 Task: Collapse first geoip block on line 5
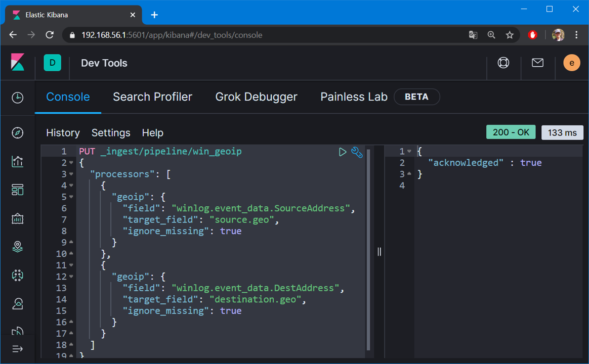tap(71, 197)
